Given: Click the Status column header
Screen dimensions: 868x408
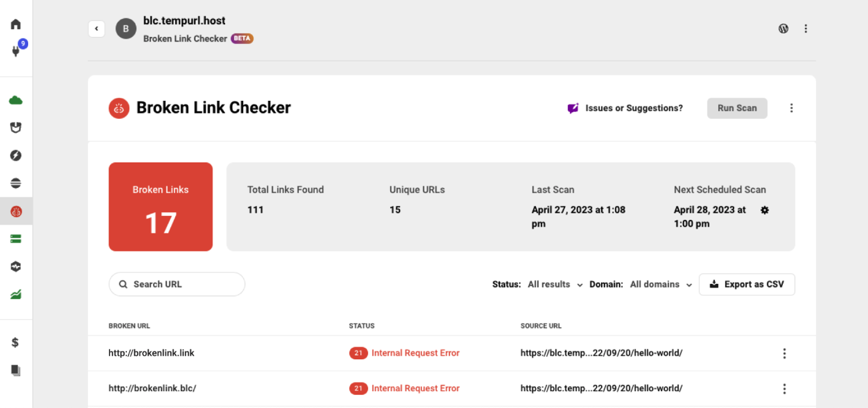Looking at the screenshot, I should (362, 326).
